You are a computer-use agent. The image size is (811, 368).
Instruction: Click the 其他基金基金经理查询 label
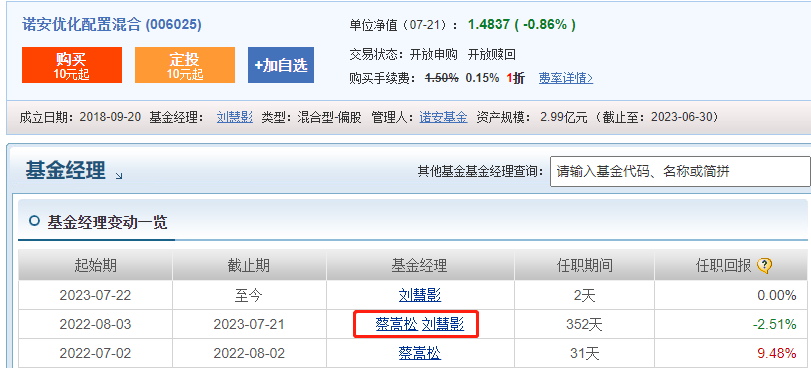pos(480,171)
